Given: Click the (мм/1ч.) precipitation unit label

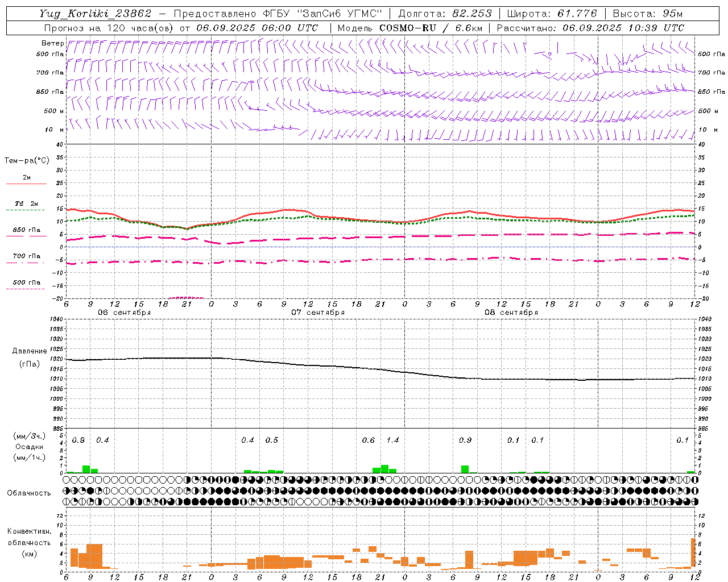Looking at the screenshot, I should 30,458.
